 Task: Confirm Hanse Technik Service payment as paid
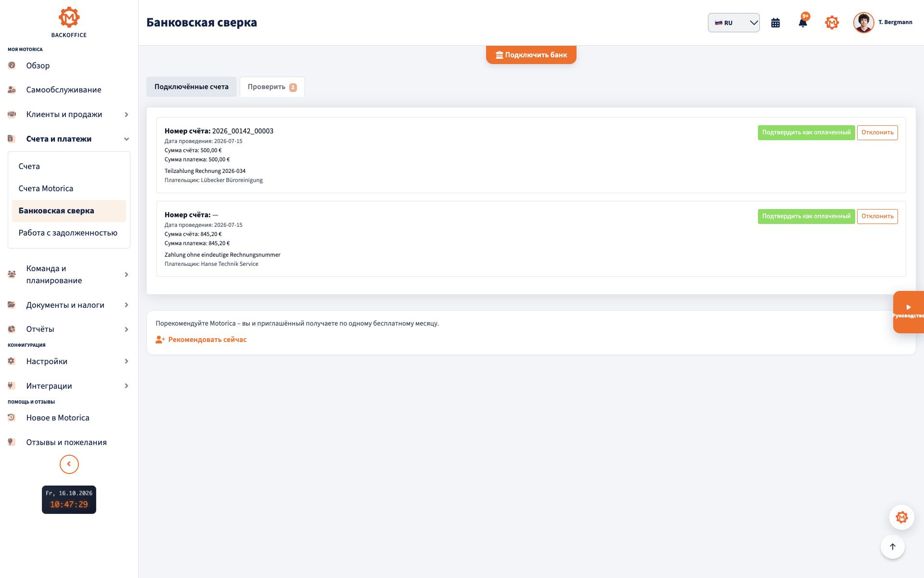pos(806,216)
